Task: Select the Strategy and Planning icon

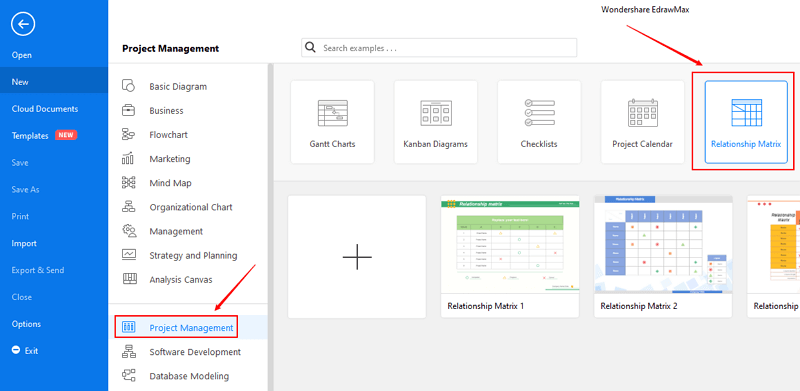Action: point(129,255)
